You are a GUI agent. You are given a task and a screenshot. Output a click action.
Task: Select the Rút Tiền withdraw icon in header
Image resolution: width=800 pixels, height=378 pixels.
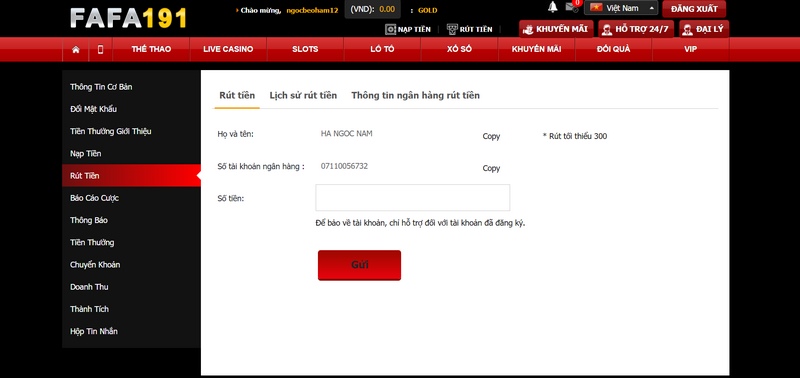coord(452,30)
